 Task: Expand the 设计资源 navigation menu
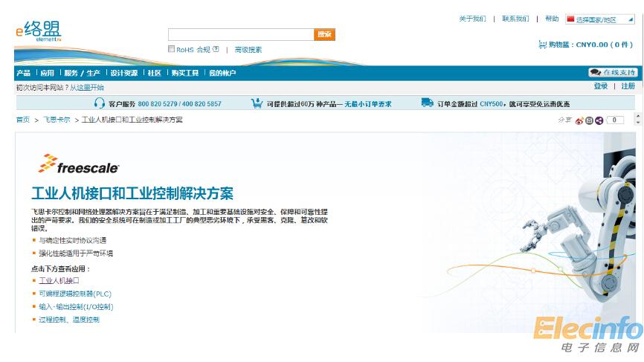click(124, 73)
